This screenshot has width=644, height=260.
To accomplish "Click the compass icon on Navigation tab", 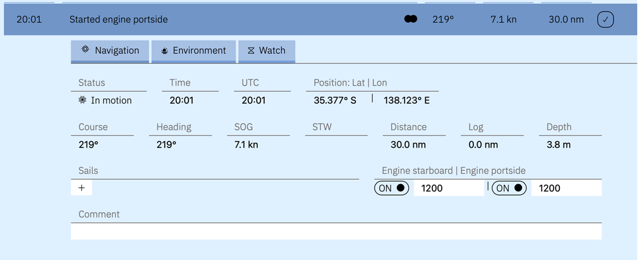I will pyautogui.click(x=85, y=50).
